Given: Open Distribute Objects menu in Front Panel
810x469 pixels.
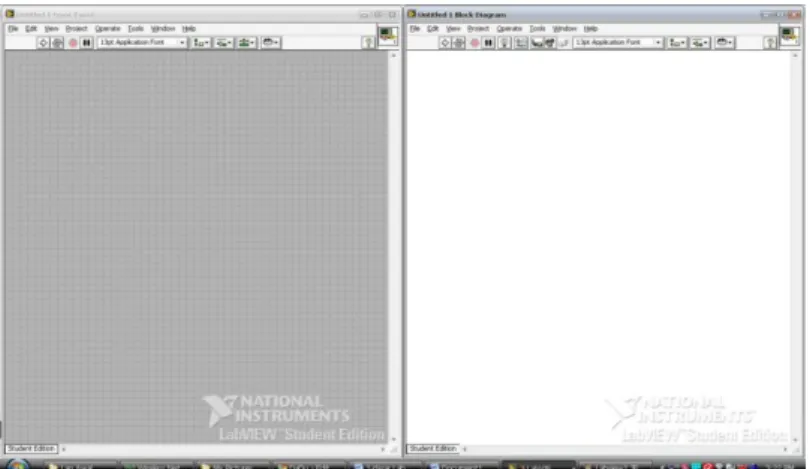Looking at the screenshot, I should (223, 42).
